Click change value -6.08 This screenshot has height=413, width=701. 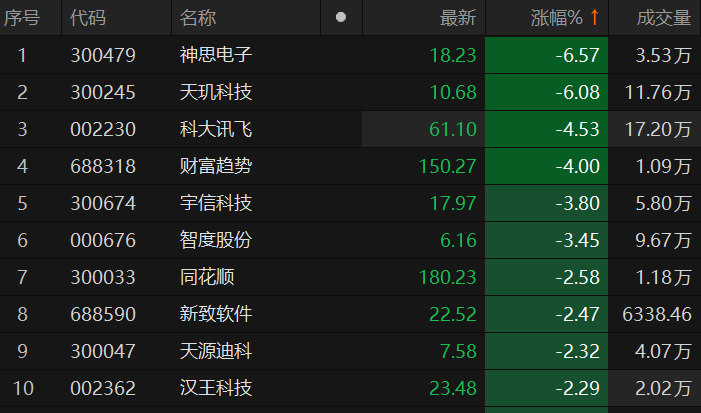click(577, 93)
